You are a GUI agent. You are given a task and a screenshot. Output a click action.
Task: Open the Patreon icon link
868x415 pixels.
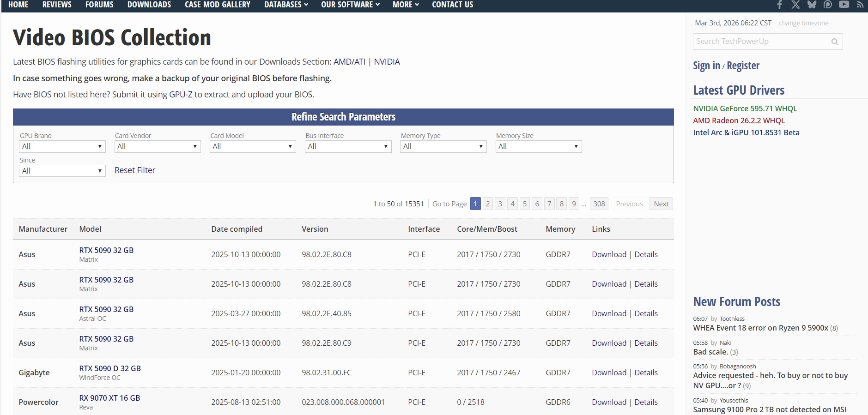[x=828, y=5]
